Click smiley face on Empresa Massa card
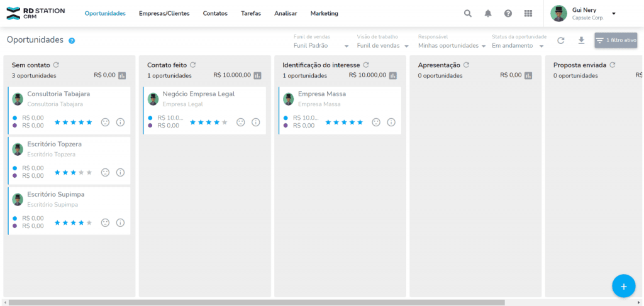644x306 pixels. tap(376, 122)
